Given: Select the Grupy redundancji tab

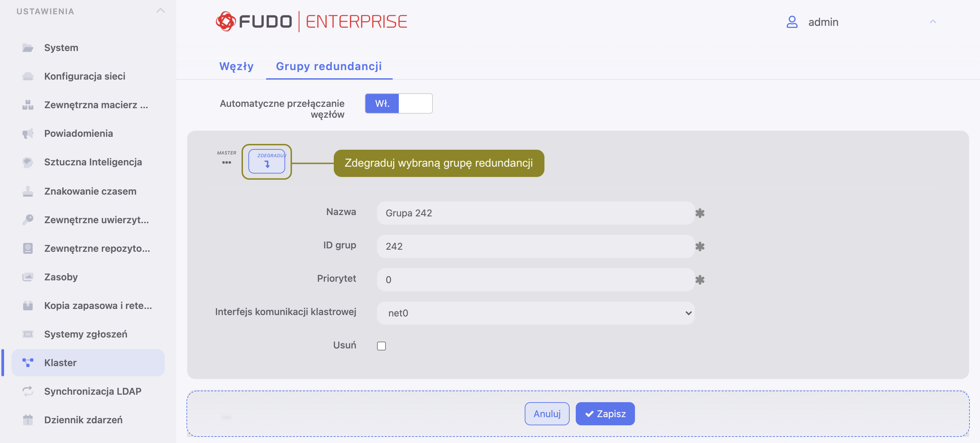Looking at the screenshot, I should 329,66.
